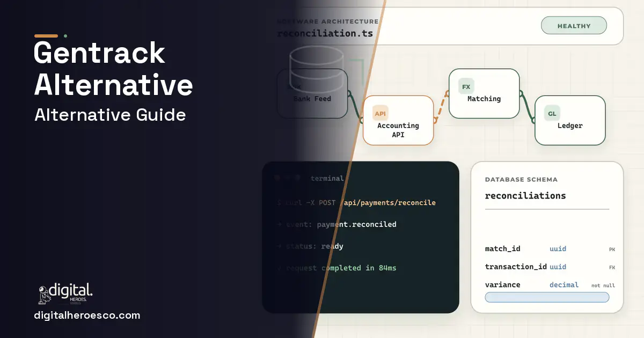Click the reconciliation.ts file title
The height and width of the screenshot is (338, 644).
click(325, 34)
